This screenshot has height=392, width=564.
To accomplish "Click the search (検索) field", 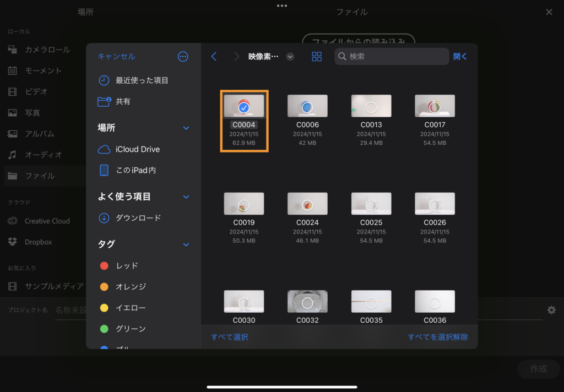I will 392,57.
